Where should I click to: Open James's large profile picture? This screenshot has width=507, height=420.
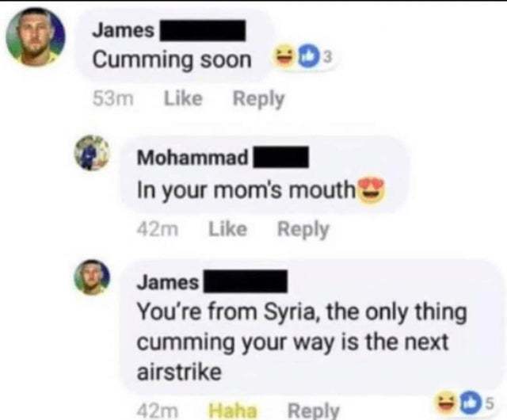click(35, 37)
